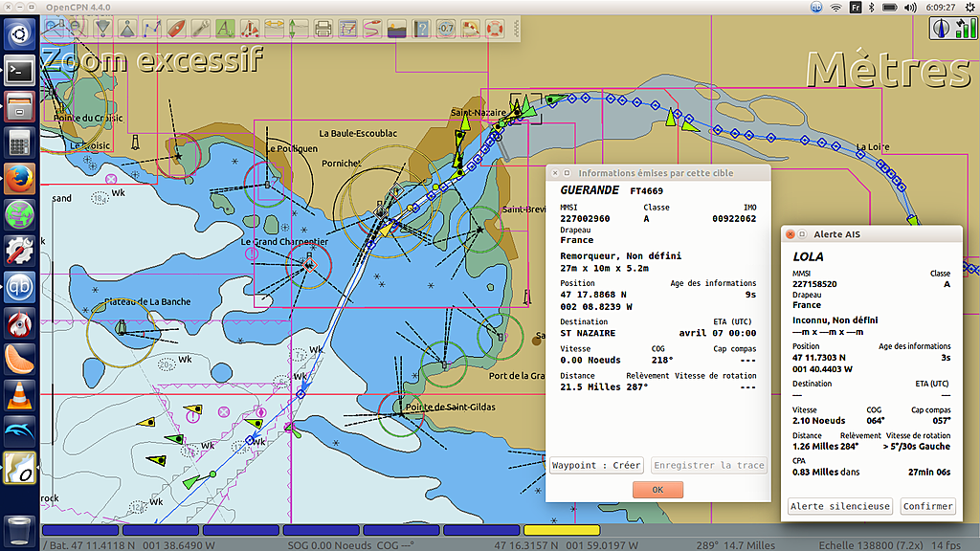Open the help book icon
980x551 pixels.
pyautogui.click(x=421, y=28)
